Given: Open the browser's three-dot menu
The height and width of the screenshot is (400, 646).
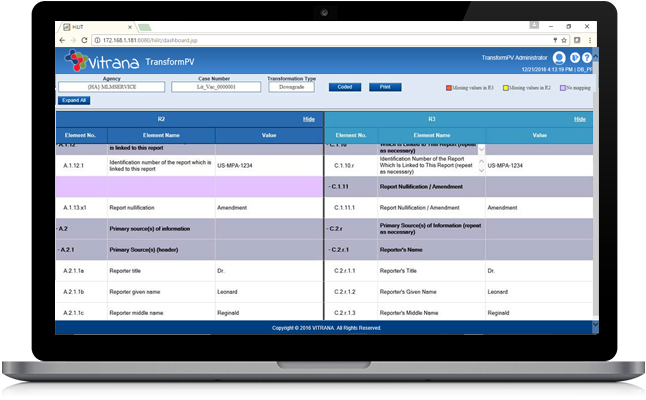Looking at the screenshot, I should pos(589,39).
